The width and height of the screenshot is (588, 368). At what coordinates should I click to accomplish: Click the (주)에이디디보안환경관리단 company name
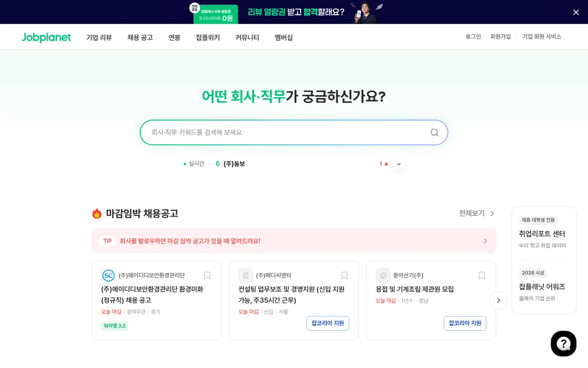coord(151,275)
